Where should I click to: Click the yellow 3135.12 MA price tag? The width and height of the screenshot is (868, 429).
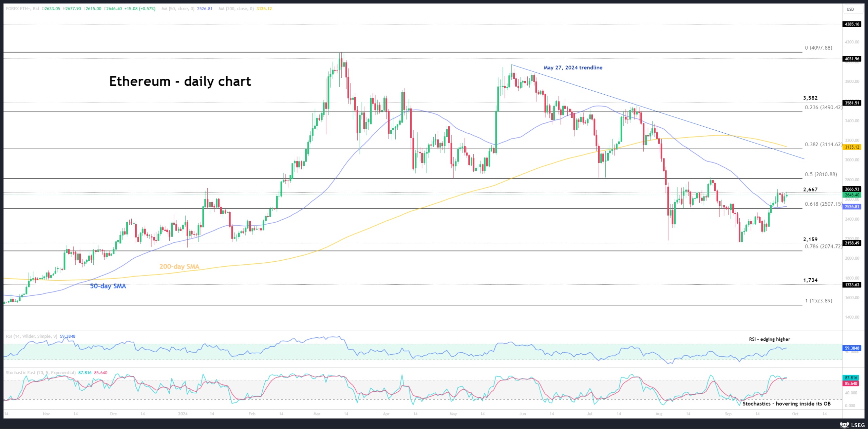[852, 147]
